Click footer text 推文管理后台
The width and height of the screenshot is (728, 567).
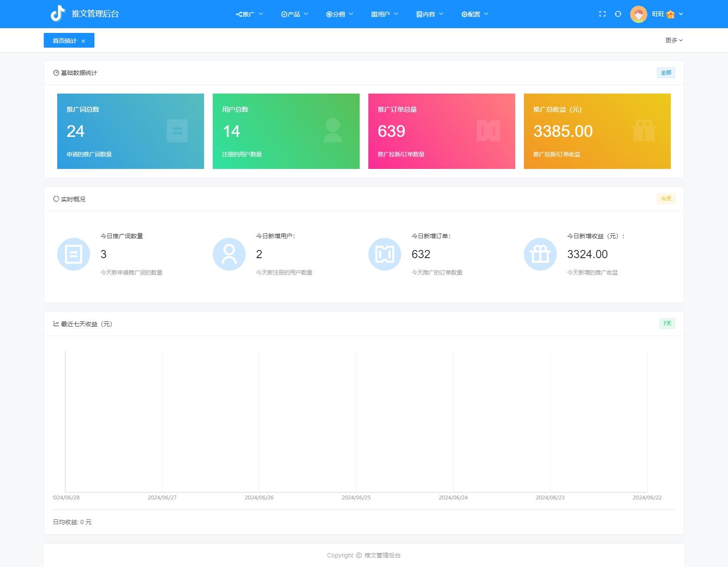point(383,555)
